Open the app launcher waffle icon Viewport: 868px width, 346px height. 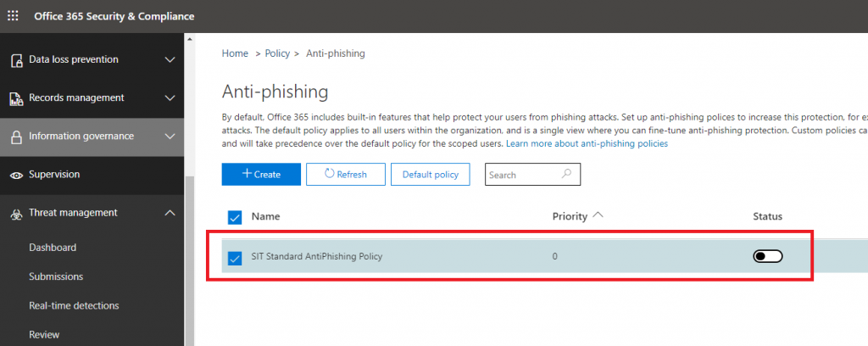point(13,16)
